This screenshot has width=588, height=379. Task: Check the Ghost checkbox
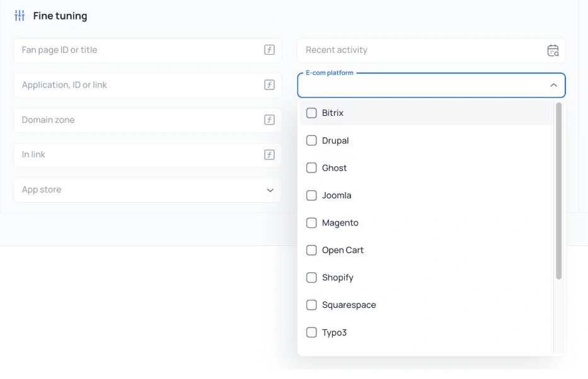click(311, 167)
